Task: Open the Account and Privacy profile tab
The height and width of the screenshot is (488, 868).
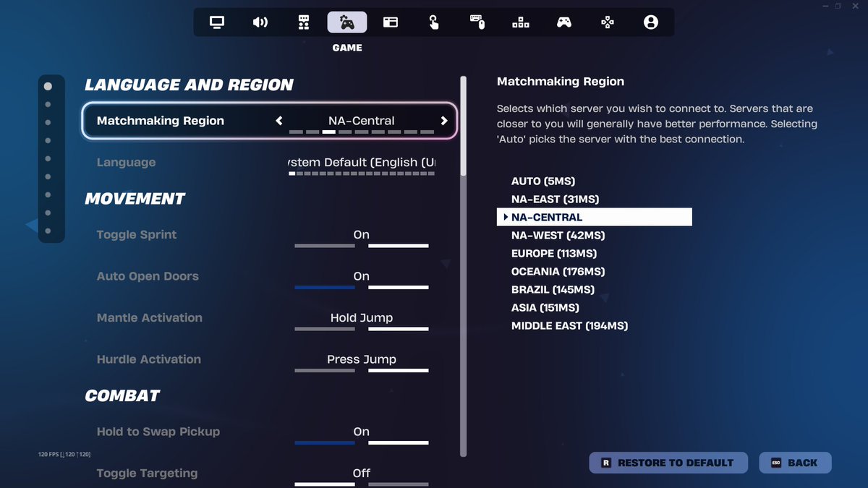Action: pos(651,22)
